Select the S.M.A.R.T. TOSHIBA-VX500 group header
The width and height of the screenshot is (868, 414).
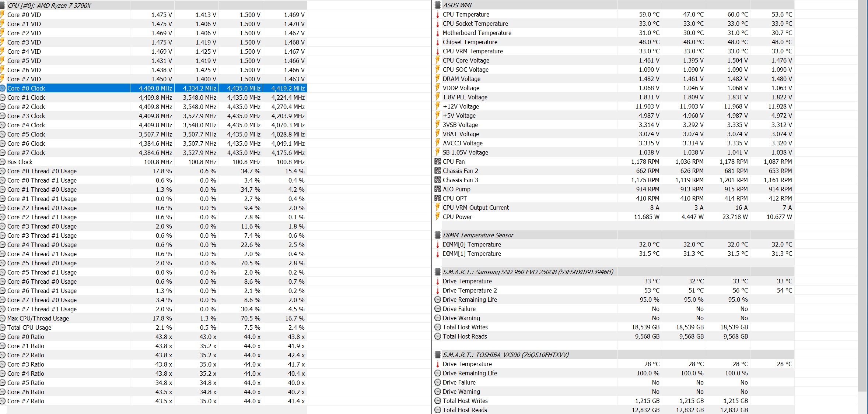coord(505,355)
